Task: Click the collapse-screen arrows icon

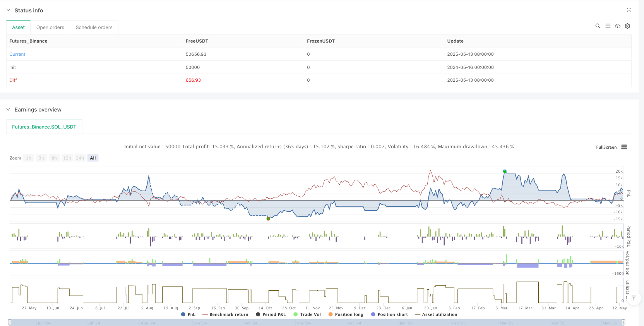Action: click(x=629, y=10)
